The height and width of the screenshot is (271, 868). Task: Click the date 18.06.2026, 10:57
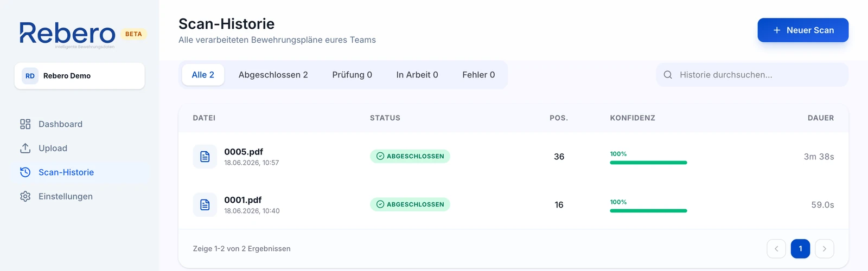[252, 163]
